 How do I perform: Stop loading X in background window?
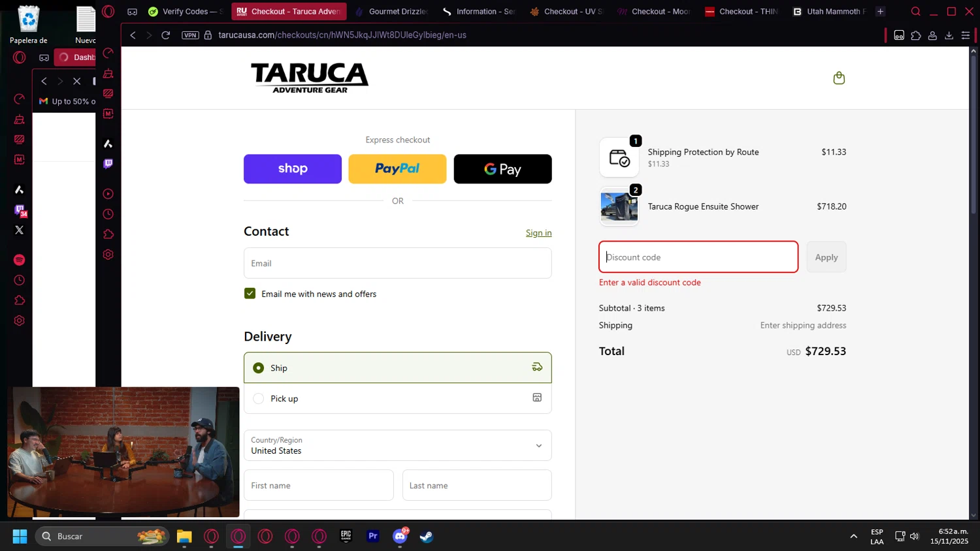tap(76, 81)
